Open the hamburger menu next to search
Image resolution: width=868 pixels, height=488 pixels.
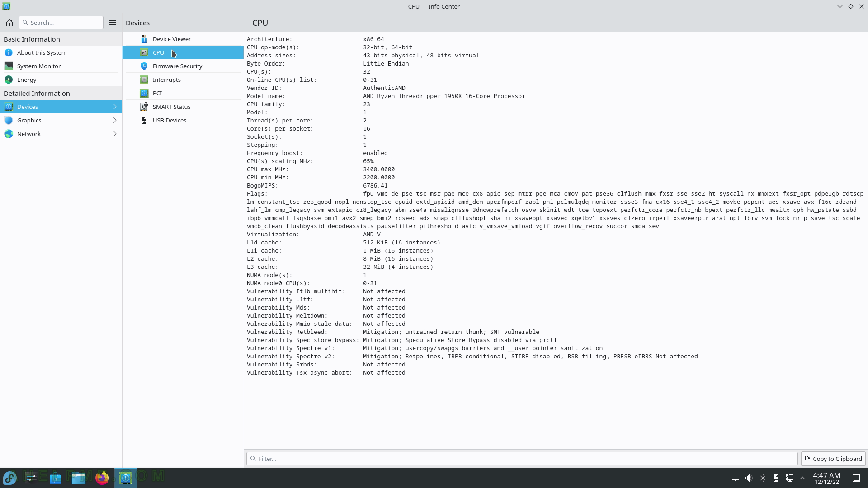tap(113, 23)
